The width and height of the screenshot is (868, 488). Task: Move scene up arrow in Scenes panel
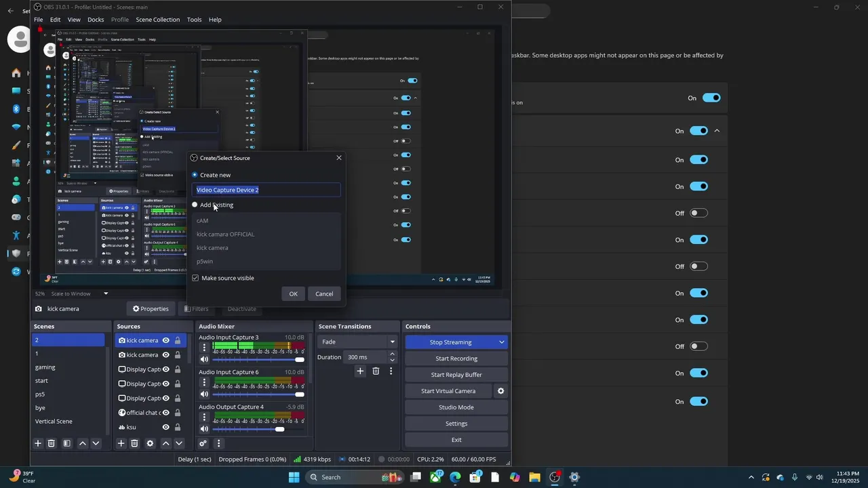[x=83, y=443]
